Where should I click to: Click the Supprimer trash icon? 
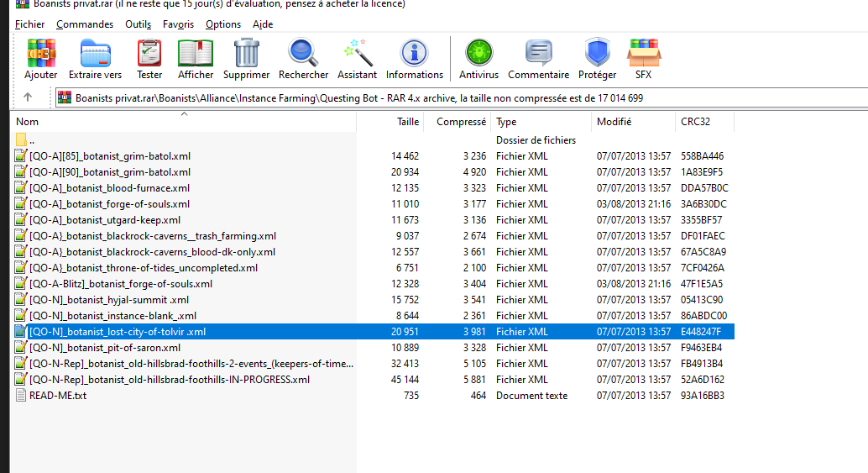click(246, 53)
